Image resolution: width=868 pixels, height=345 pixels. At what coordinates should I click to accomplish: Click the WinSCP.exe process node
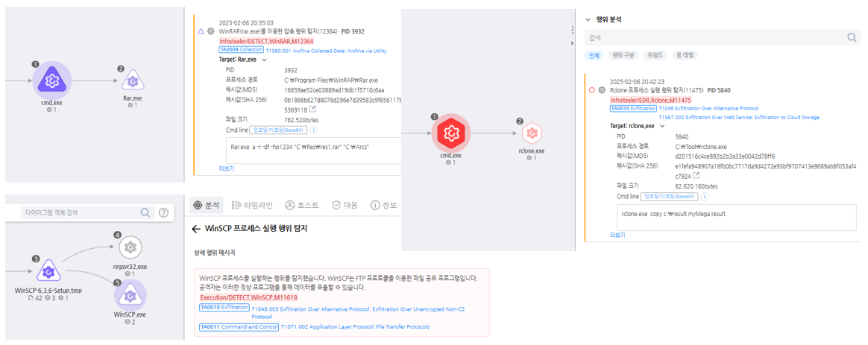point(130,296)
